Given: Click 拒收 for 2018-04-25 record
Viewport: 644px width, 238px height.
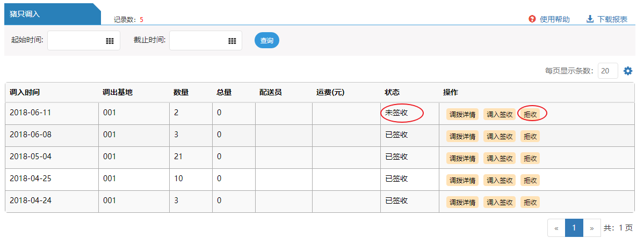Looking at the screenshot, I should (x=530, y=180).
